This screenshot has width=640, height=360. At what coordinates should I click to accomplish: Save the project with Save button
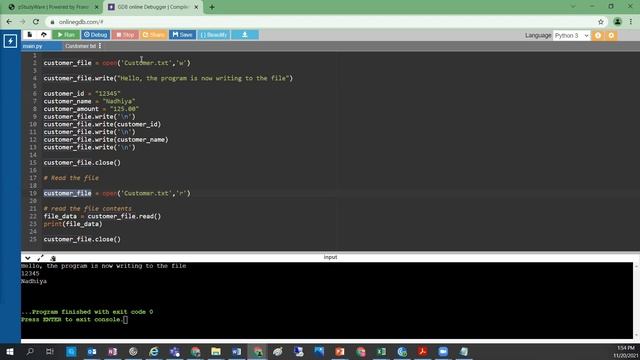pos(182,35)
